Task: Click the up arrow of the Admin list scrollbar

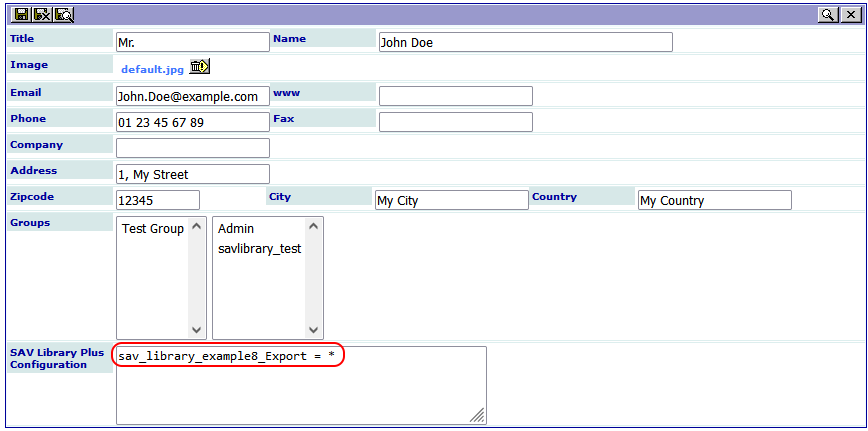Action: point(313,226)
